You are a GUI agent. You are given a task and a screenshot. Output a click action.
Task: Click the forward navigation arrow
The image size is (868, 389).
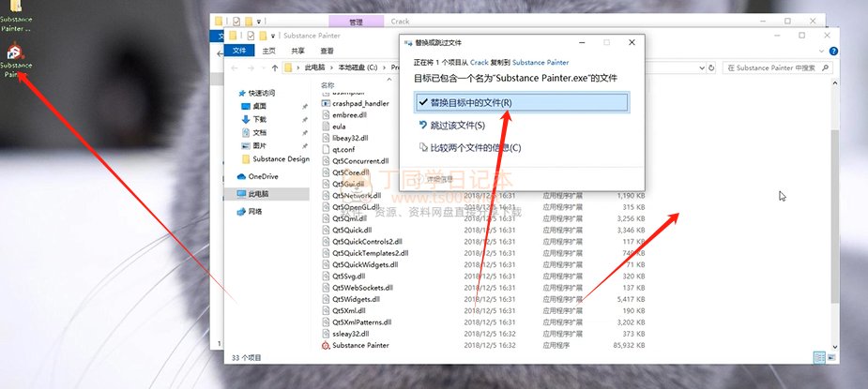tap(251, 68)
